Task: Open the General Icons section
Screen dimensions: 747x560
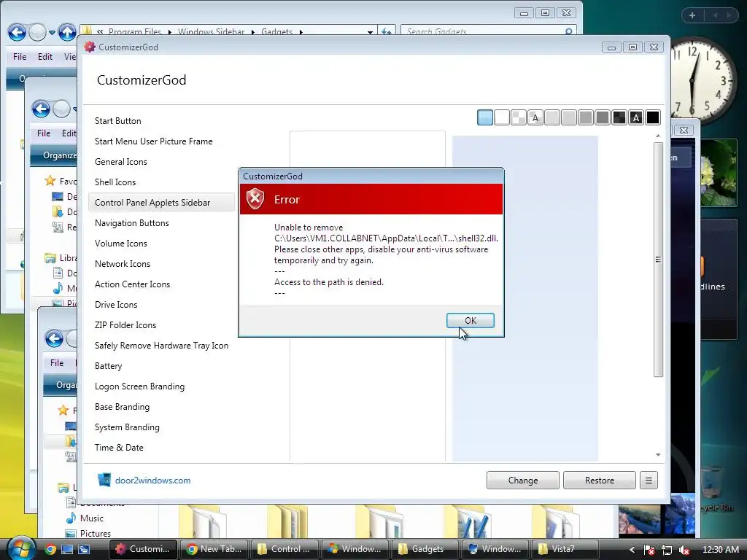Action: tap(120, 162)
